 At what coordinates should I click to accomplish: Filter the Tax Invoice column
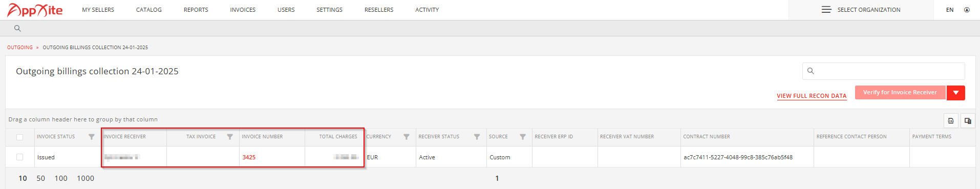click(x=230, y=137)
